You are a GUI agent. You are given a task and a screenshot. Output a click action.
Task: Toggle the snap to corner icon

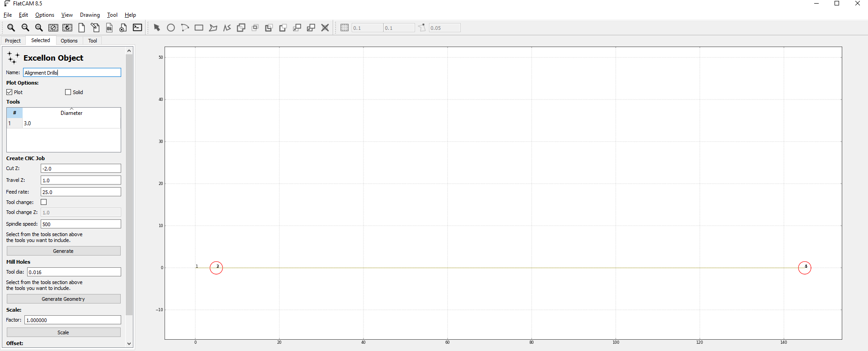422,28
